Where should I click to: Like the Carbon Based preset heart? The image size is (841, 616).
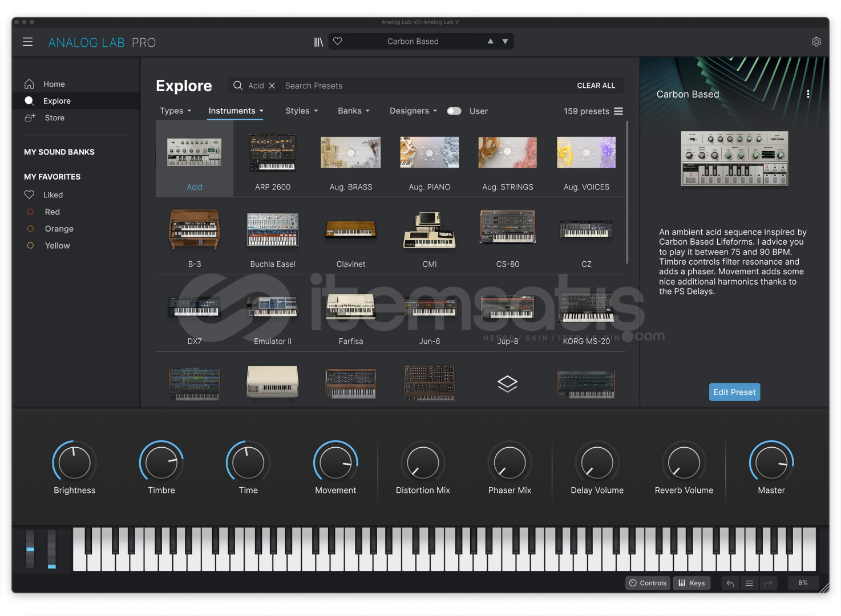[x=338, y=41]
